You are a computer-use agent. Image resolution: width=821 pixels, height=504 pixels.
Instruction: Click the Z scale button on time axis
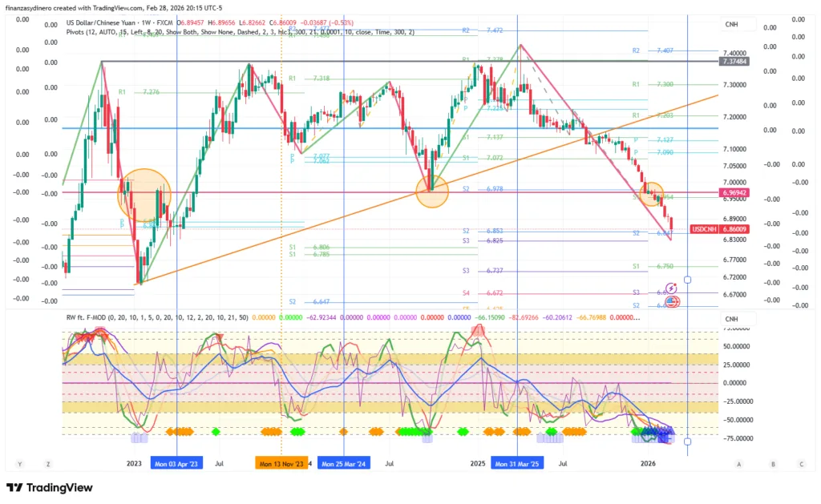click(x=49, y=464)
